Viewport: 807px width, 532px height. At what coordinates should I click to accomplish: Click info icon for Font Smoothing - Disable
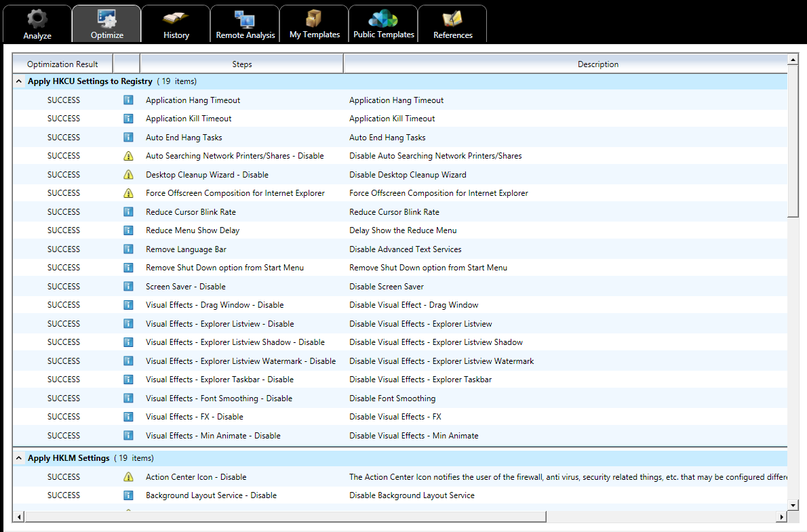click(128, 398)
